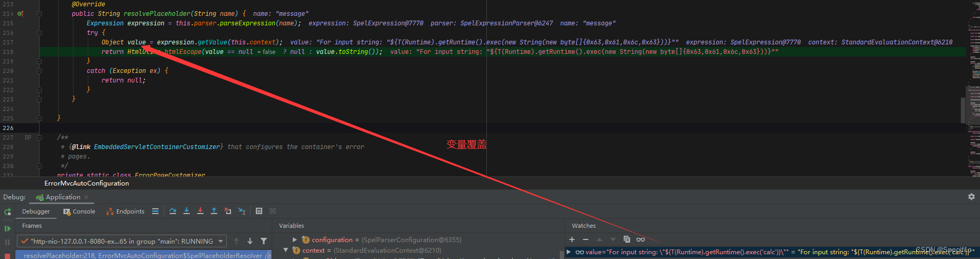
Task: Collapse try block fold on line 216
Action: pyautogui.click(x=40, y=33)
